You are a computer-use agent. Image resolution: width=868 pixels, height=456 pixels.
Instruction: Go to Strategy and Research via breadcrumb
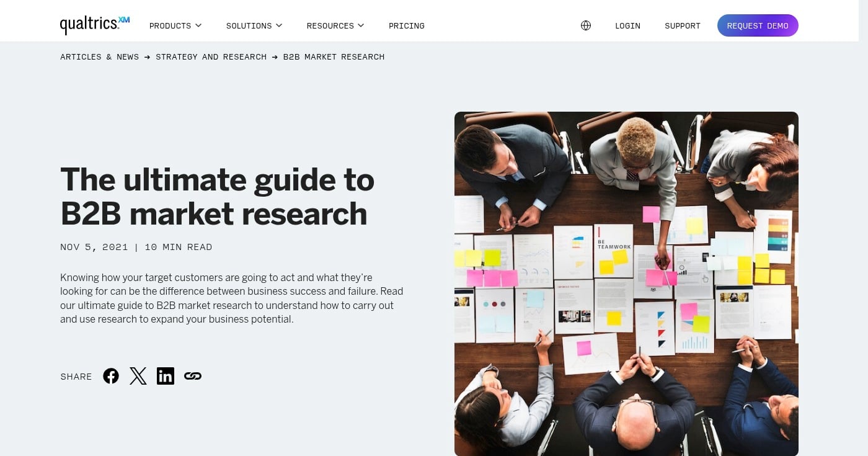click(211, 56)
